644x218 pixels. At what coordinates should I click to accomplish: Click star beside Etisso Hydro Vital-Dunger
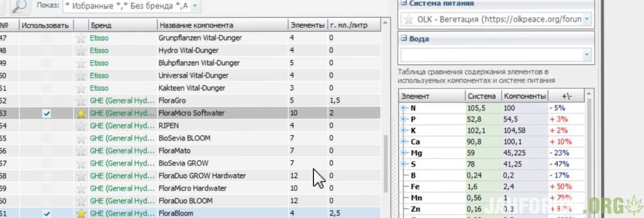click(x=81, y=51)
